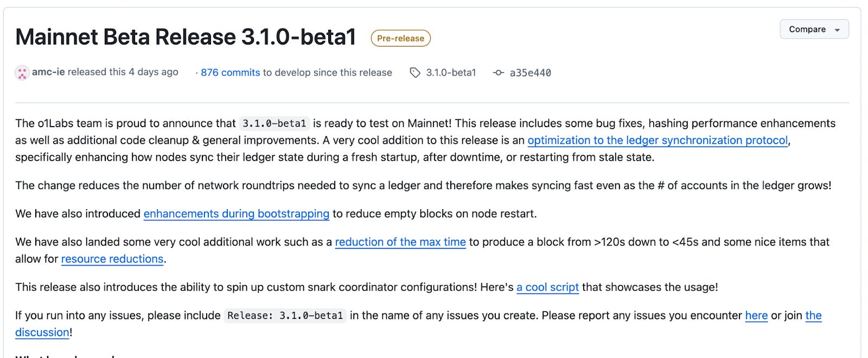Click the reduction of the max time link
The image size is (868, 358).
pos(400,242)
